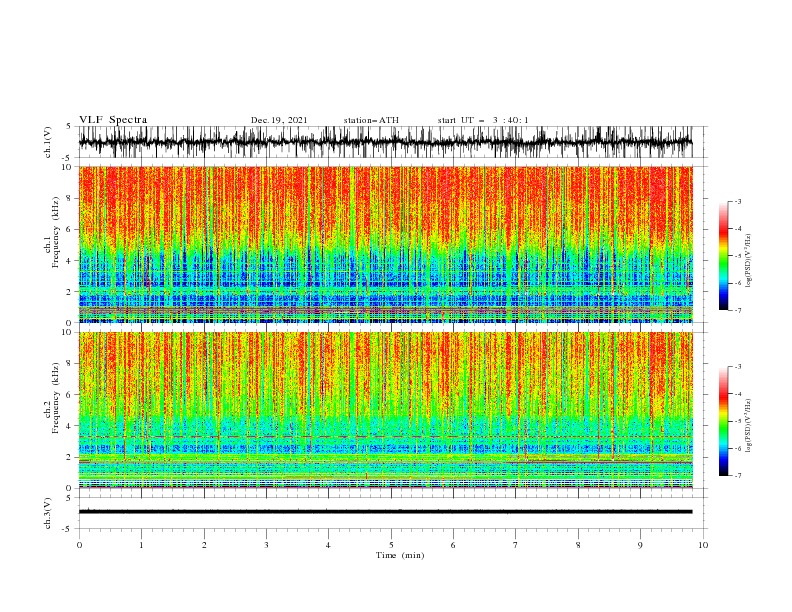Click time axis tick label "7"
Image resolution: width=792 pixels, height=612 pixels.
coord(516,545)
